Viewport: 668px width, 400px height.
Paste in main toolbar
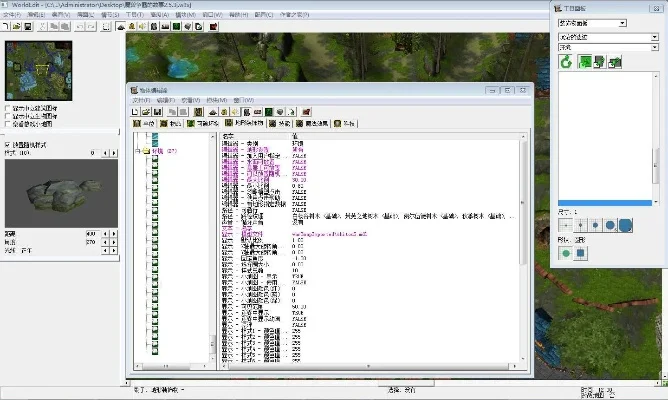[x=65, y=26]
